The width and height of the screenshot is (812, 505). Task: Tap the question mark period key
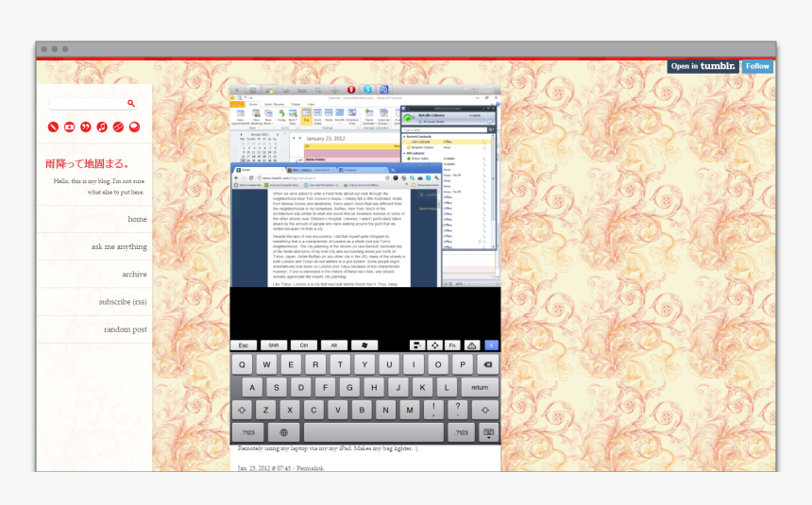[458, 411]
